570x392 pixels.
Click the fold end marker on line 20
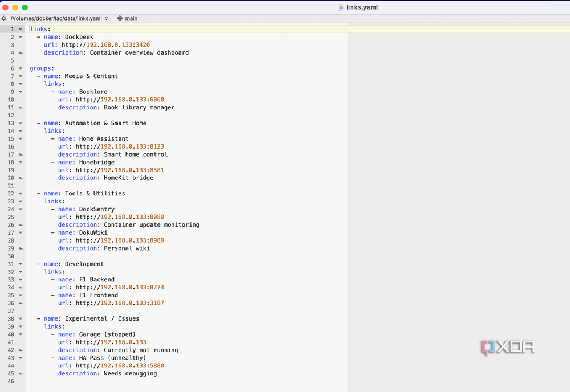coord(21,178)
